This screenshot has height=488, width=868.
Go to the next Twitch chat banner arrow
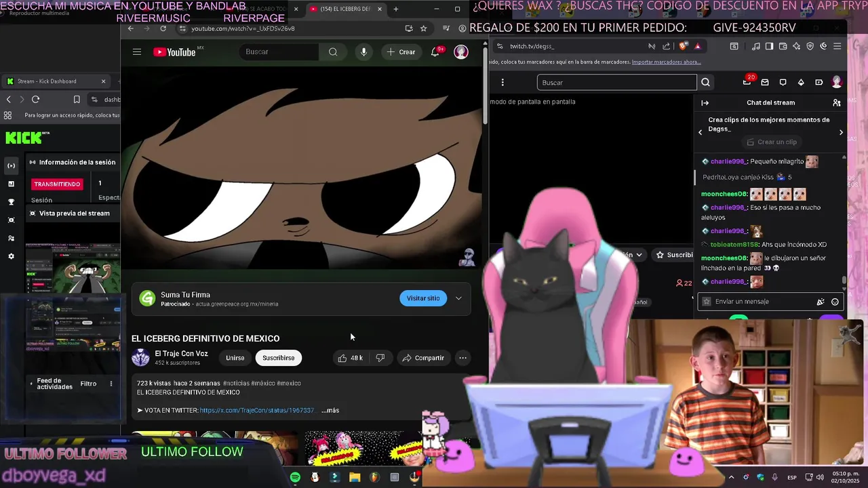[x=841, y=132]
